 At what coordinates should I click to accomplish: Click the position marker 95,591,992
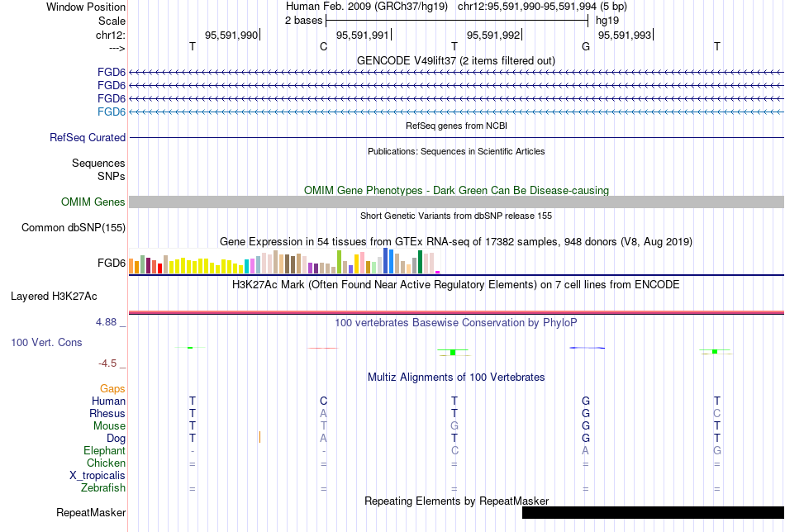coord(493,35)
